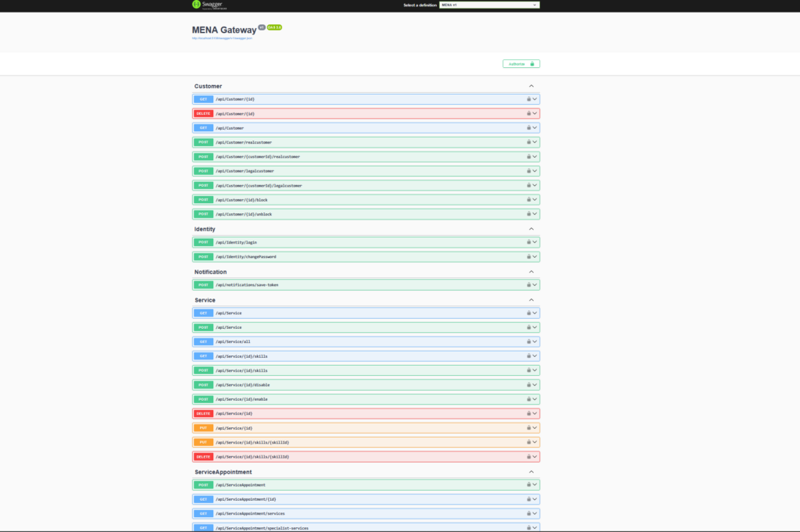Click lock icon on POST /api/Service/{id}/skills row
Image resolution: width=800 pixels, height=532 pixels.
(529, 370)
